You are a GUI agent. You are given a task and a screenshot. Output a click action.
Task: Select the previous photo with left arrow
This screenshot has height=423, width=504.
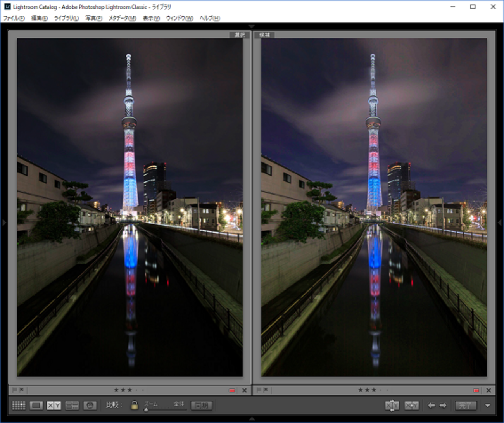pyautogui.click(x=431, y=406)
